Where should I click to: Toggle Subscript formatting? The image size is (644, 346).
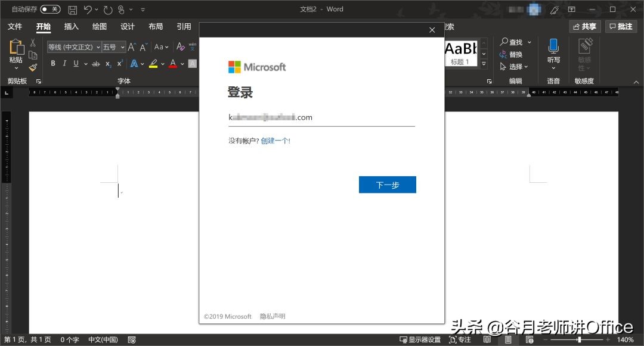pyautogui.click(x=108, y=64)
